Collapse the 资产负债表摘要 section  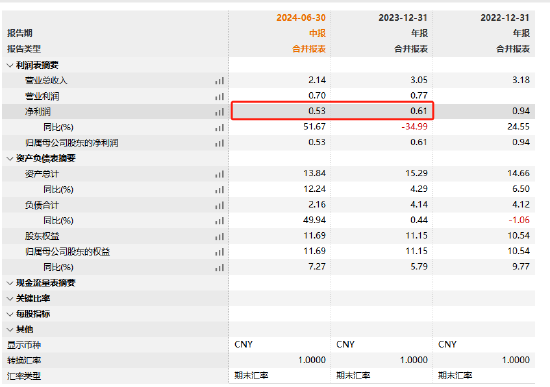[x=10, y=159]
